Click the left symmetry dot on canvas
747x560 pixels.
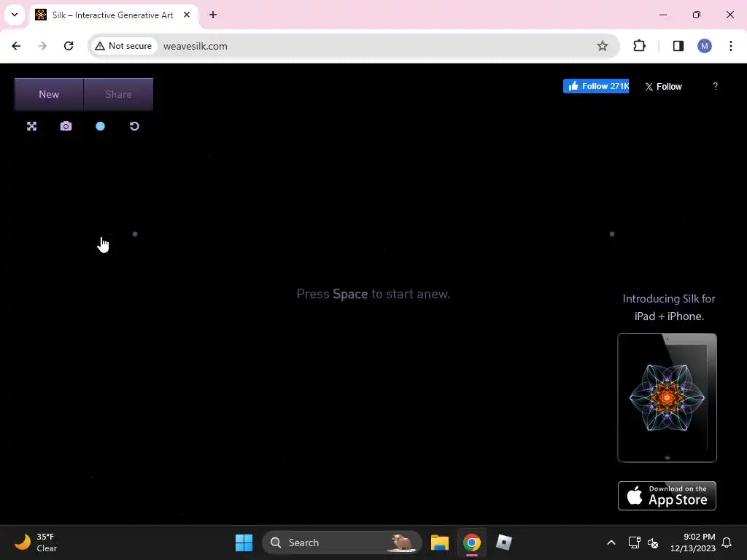pos(135,234)
